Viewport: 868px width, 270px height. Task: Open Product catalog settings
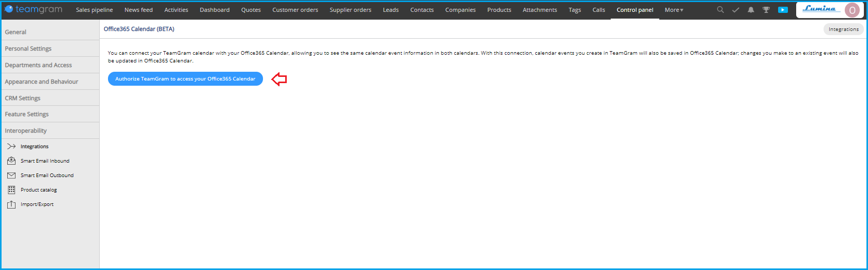39,190
